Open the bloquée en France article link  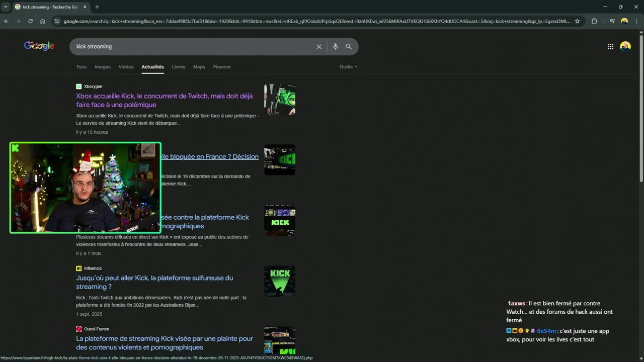tap(210, 156)
